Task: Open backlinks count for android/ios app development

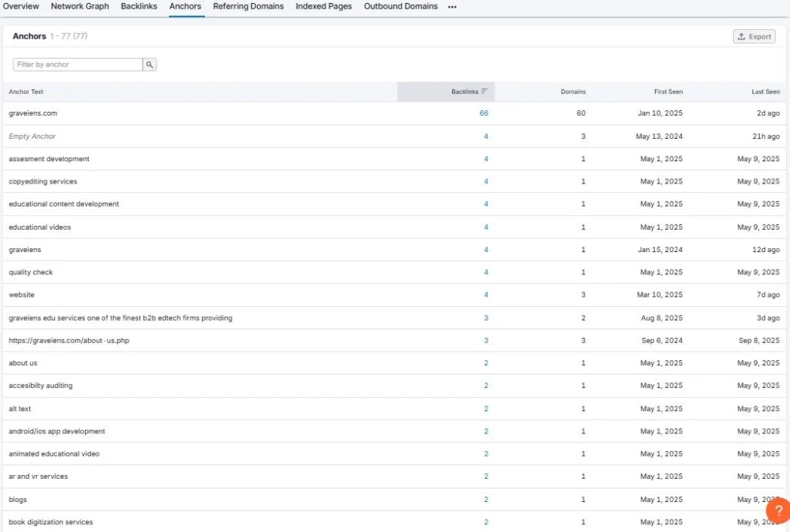Action: (x=486, y=431)
